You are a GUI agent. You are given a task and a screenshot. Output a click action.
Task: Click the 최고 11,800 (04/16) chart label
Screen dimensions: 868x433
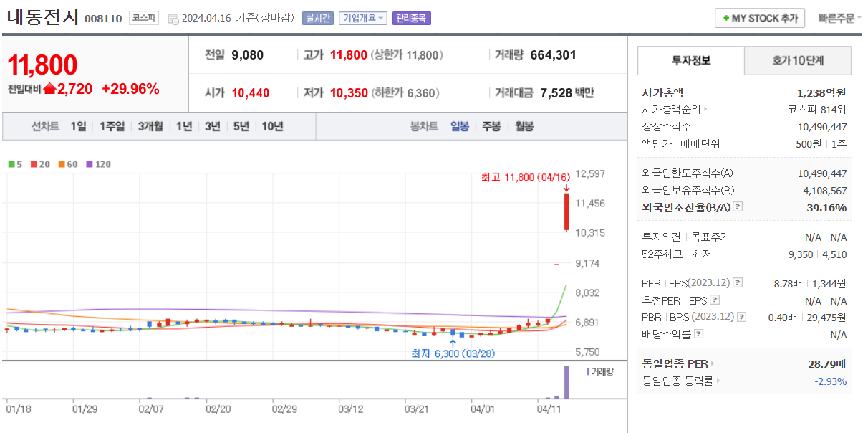(526, 178)
